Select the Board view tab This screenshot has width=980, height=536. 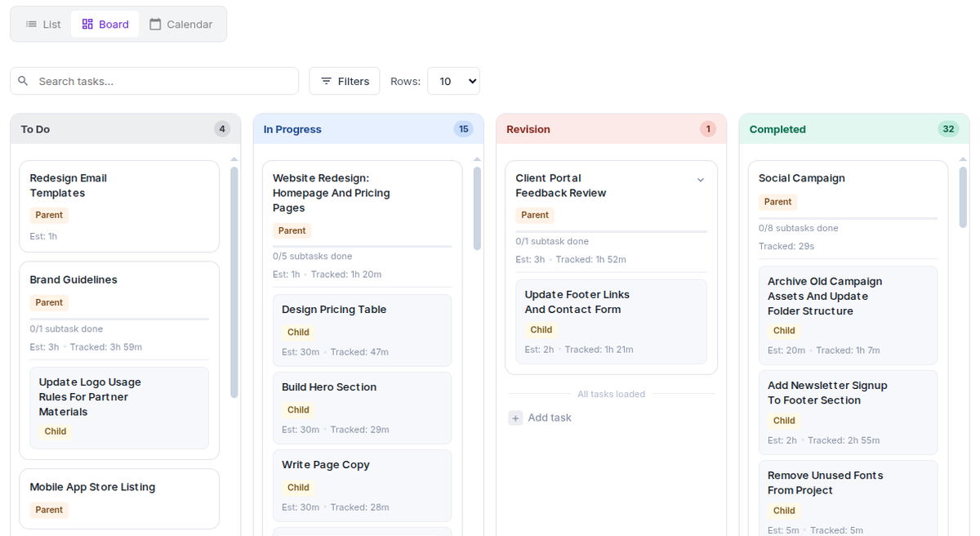(x=105, y=25)
